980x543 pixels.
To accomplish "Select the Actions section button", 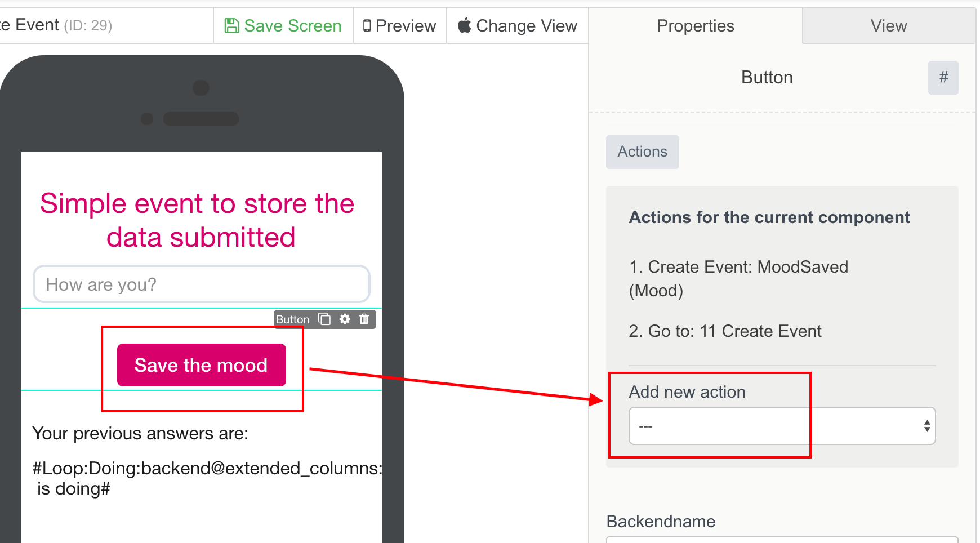I will [x=642, y=152].
